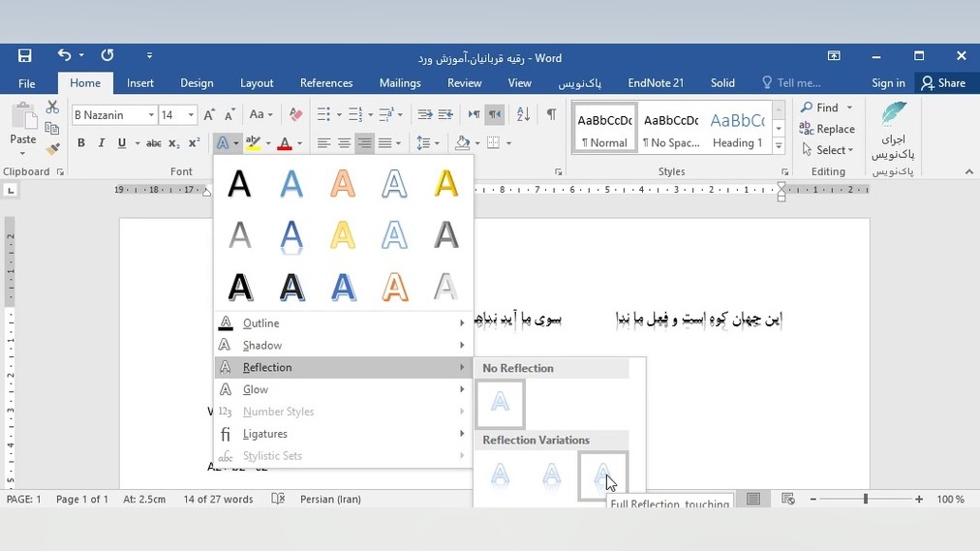This screenshot has height=551, width=980.
Task: Undo the last action
Action: pos(64,55)
